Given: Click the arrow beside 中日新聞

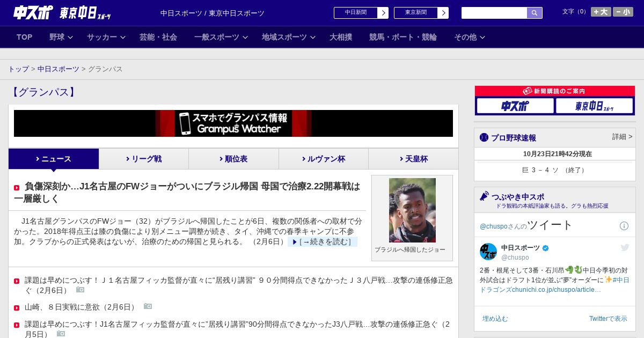Looking at the screenshot, I should point(383,13).
